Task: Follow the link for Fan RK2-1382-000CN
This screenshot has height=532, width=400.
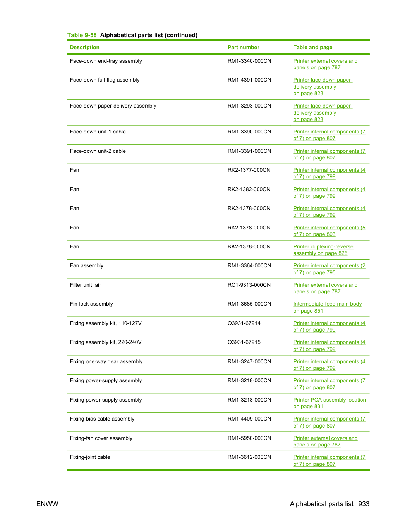Action: 329,193
